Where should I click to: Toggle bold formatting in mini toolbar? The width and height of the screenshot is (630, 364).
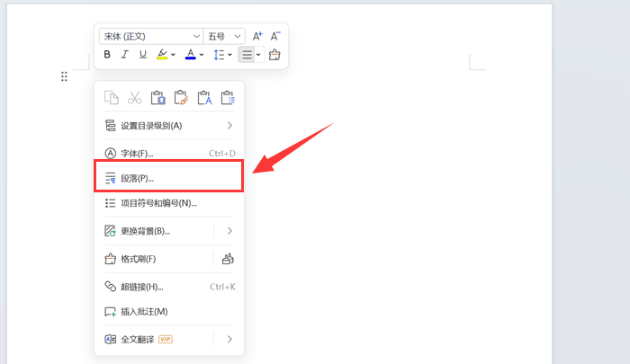[x=107, y=55]
